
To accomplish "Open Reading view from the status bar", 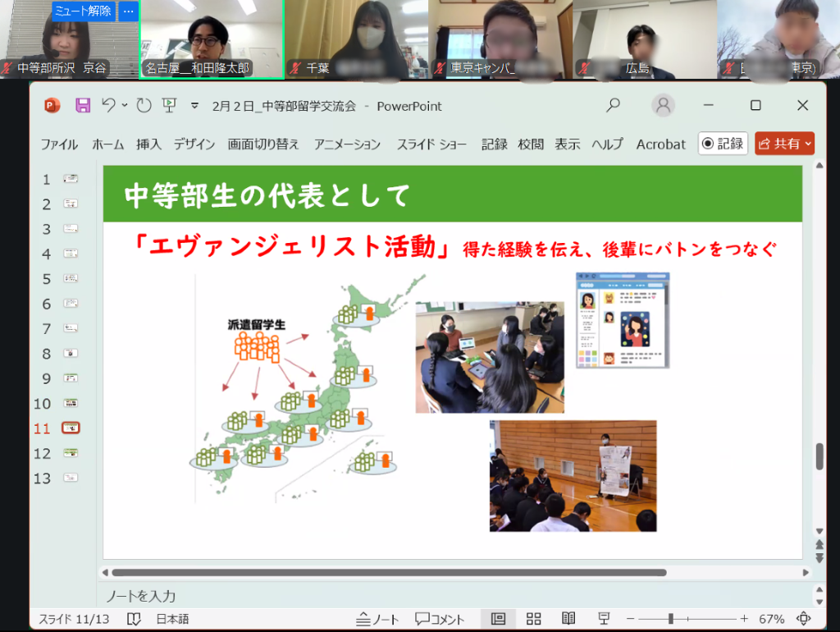I will pyautogui.click(x=568, y=618).
